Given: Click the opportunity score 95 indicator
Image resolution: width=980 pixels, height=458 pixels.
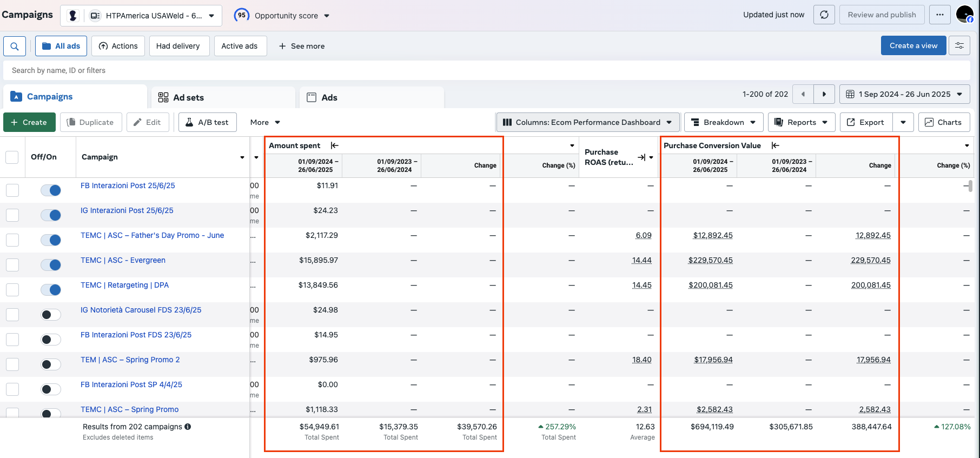Looking at the screenshot, I should (242, 15).
